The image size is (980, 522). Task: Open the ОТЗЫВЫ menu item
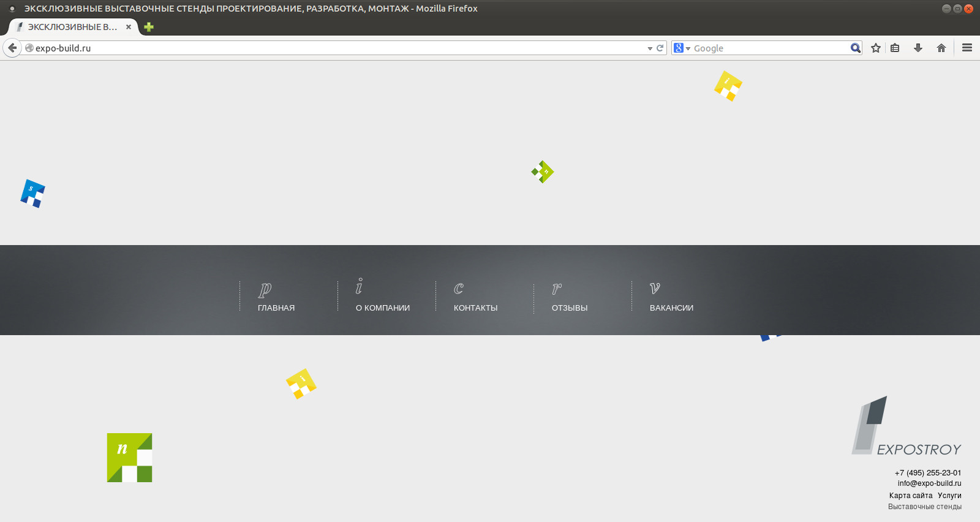tap(570, 308)
